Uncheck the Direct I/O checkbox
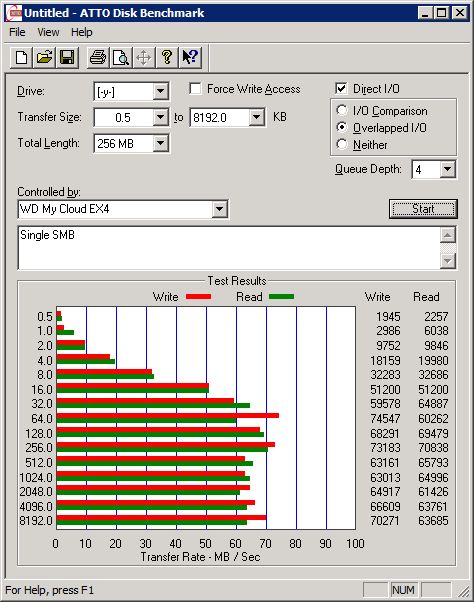Viewport: 474px width, 602px height. coord(341,89)
